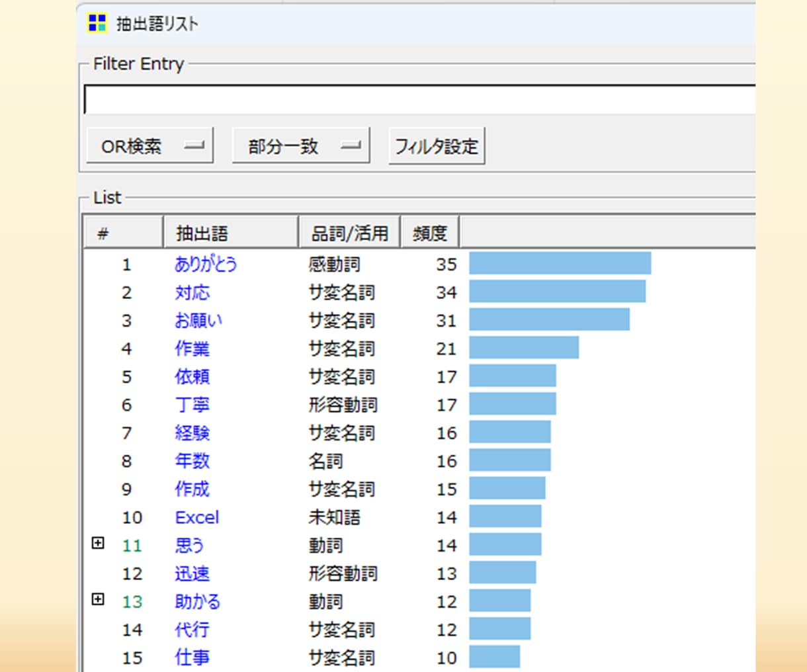Viewport: 807px width, 672px height.
Task: Click the Filter Entry text field
Action: pyautogui.click(x=419, y=99)
